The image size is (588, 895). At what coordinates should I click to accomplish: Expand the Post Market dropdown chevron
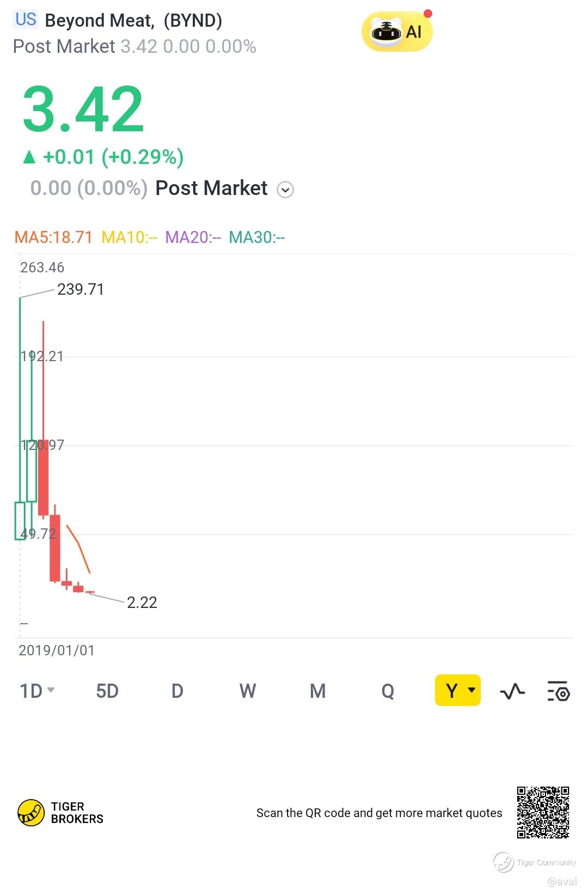[285, 190]
